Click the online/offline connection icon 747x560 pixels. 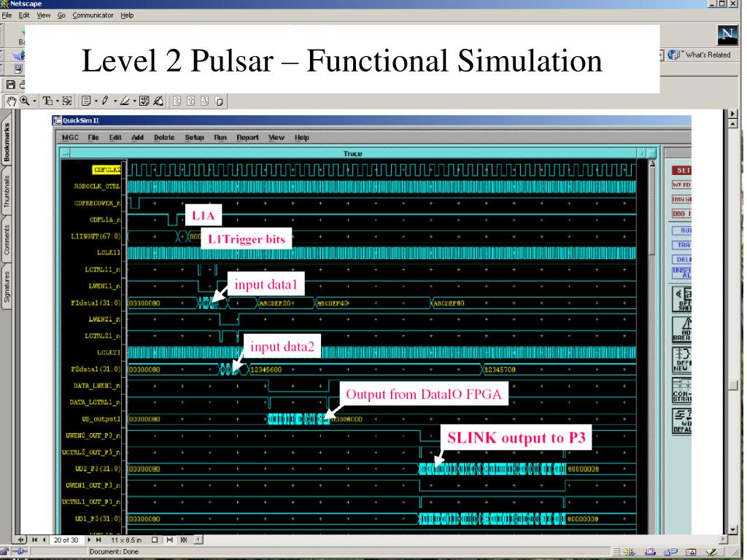tap(20, 551)
